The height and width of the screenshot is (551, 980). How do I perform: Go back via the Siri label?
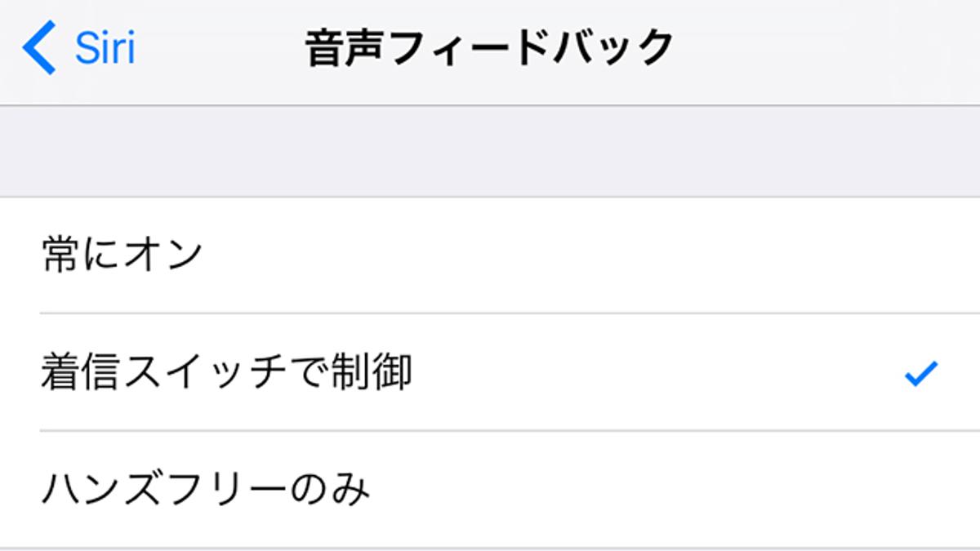[105, 48]
